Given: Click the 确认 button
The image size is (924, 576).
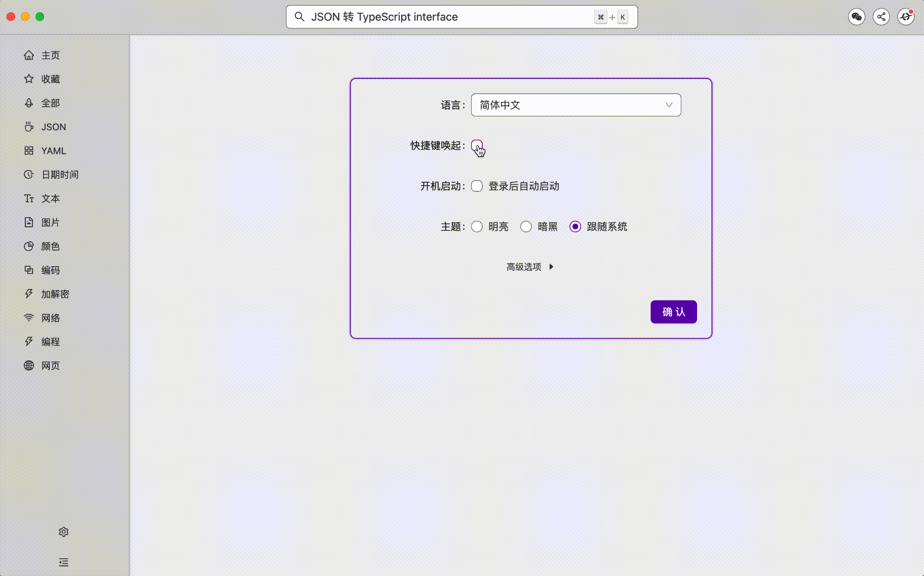Looking at the screenshot, I should point(673,312).
